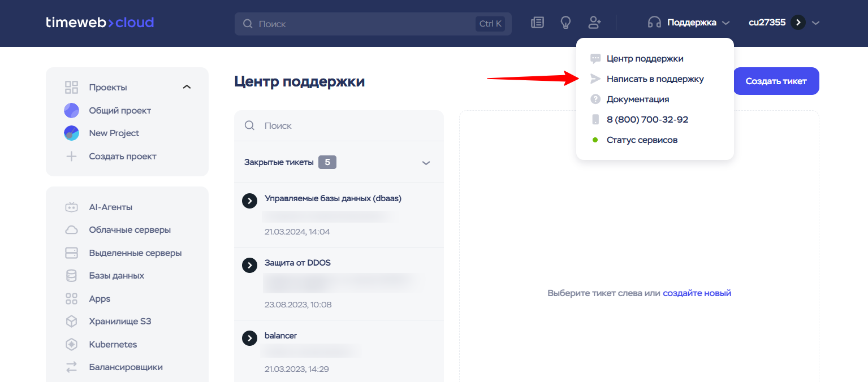
Task: Collapse the Проекты section chevron
Action: tap(187, 88)
